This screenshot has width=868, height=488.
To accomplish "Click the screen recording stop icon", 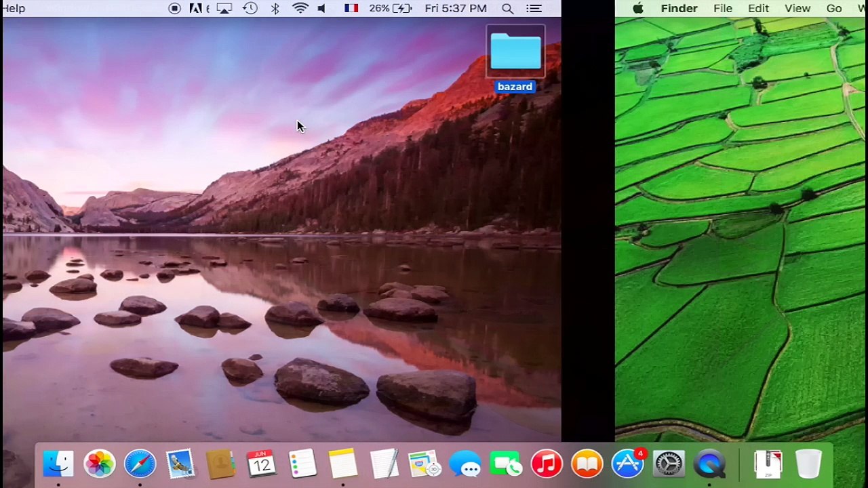I will pos(174,8).
